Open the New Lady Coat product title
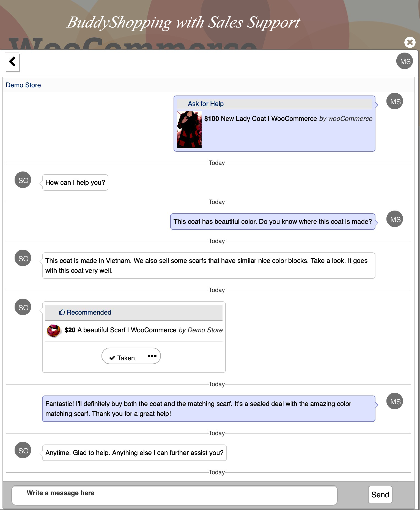The height and width of the screenshot is (510, 420). (x=268, y=119)
